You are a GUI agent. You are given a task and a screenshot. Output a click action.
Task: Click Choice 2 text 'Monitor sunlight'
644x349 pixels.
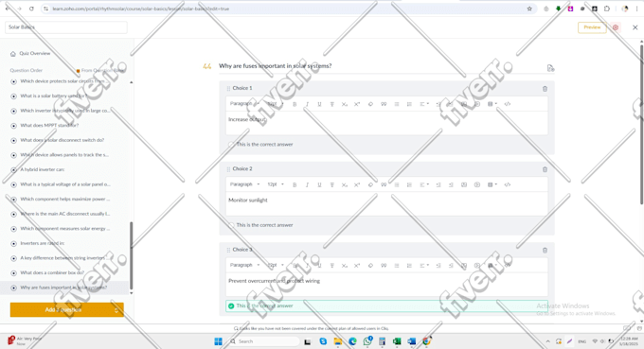tap(248, 201)
